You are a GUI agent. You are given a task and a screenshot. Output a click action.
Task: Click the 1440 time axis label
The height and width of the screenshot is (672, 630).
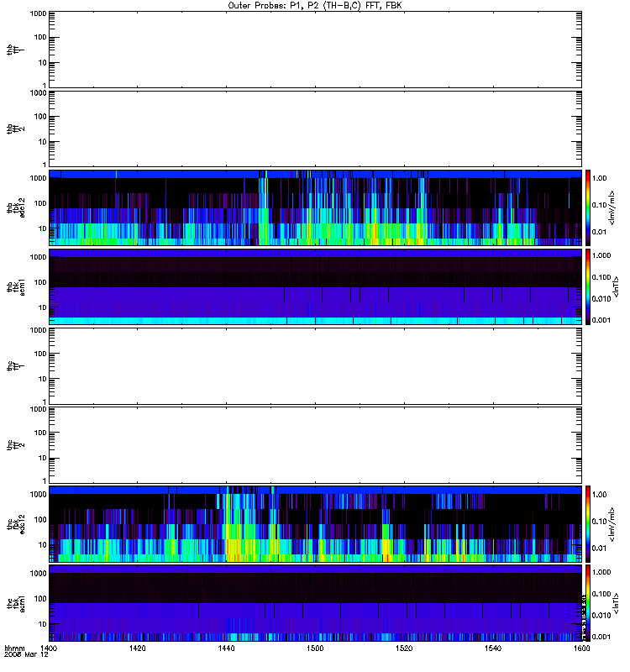pyautogui.click(x=226, y=648)
